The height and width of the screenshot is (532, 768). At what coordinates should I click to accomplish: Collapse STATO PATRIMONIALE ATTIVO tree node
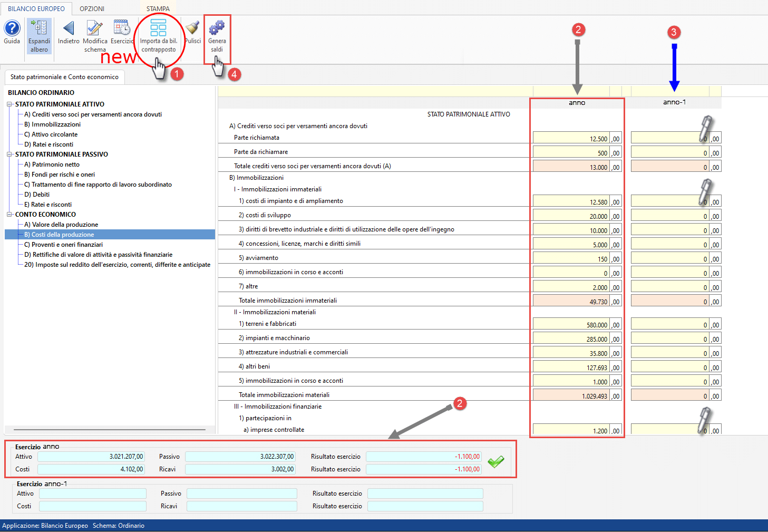pyautogui.click(x=9, y=104)
